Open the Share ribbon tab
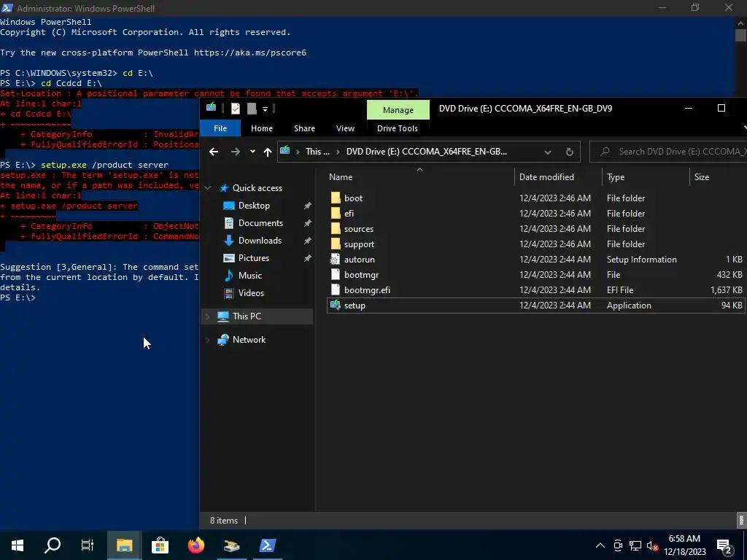The height and width of the screenshot is (560, 747). pyautogui.click(x=304, y=128)
